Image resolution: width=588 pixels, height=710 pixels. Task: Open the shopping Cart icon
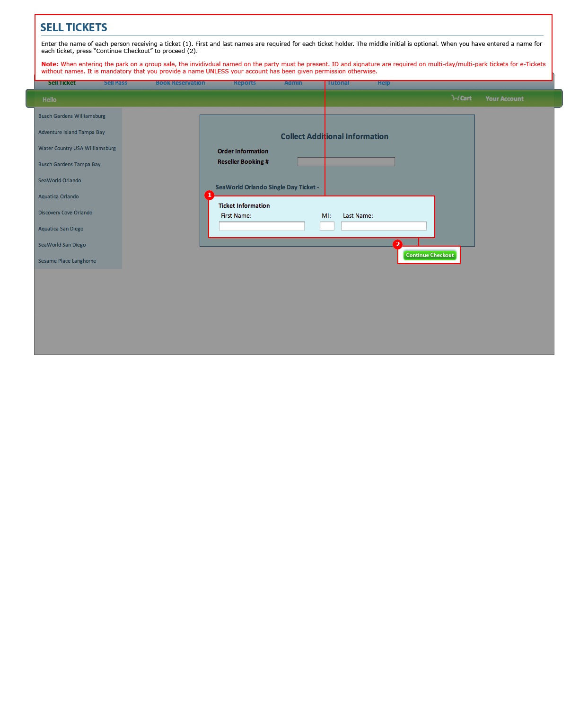(461, 98)
